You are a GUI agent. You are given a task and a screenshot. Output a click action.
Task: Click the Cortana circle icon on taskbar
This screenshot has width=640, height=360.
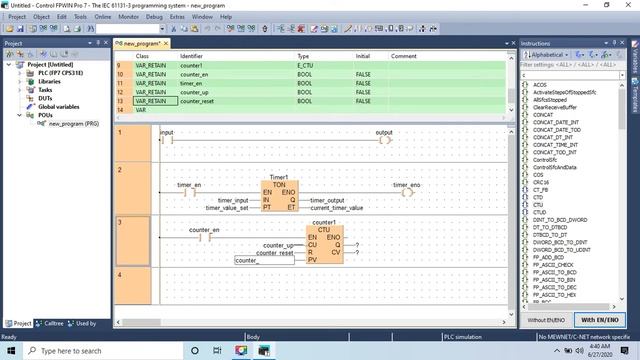click(195, 351)
